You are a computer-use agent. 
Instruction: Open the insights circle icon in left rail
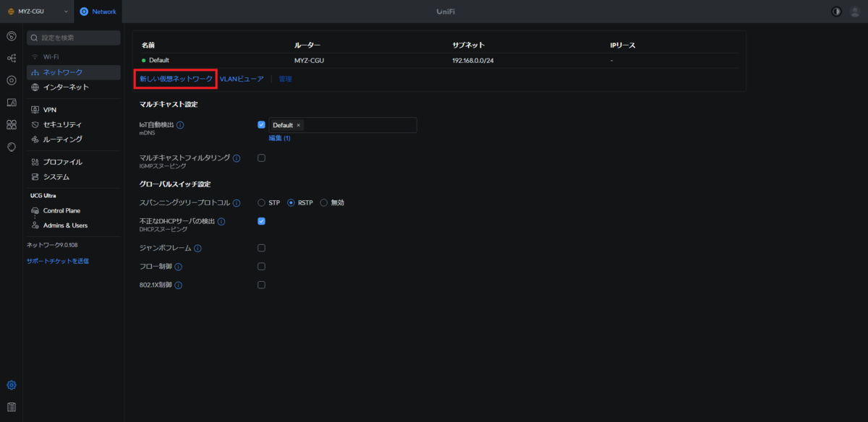coord(11,147)
